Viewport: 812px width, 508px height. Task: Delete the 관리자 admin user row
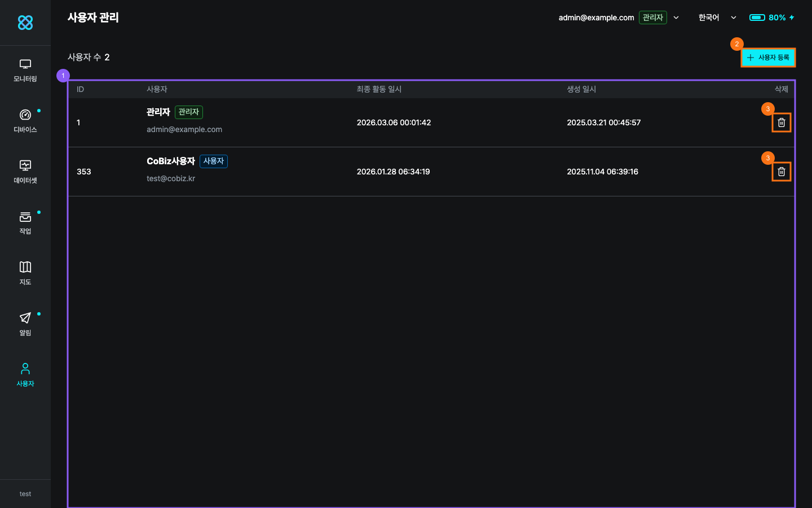781,122
